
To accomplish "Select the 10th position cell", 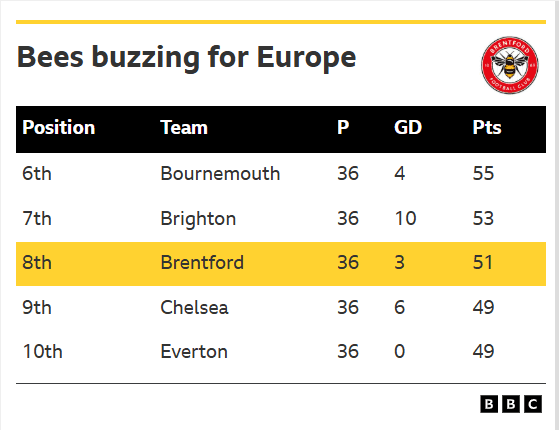I will tap(42, 352).
